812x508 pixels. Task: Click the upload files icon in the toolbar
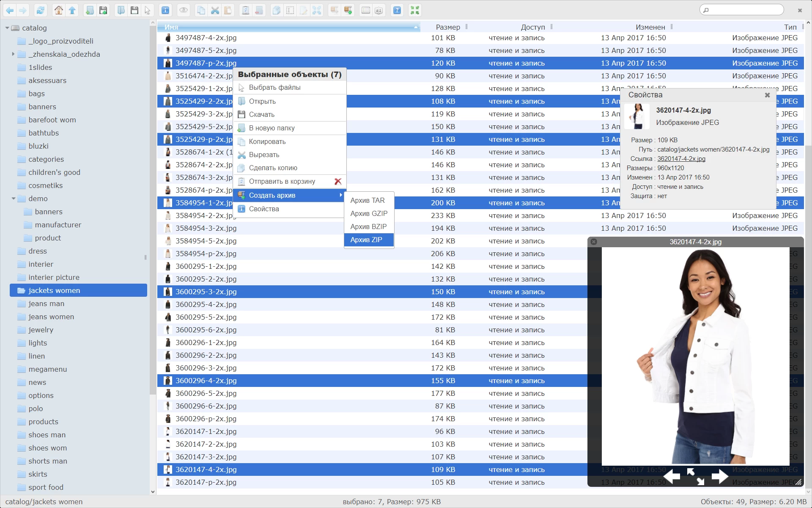[103, 10]
